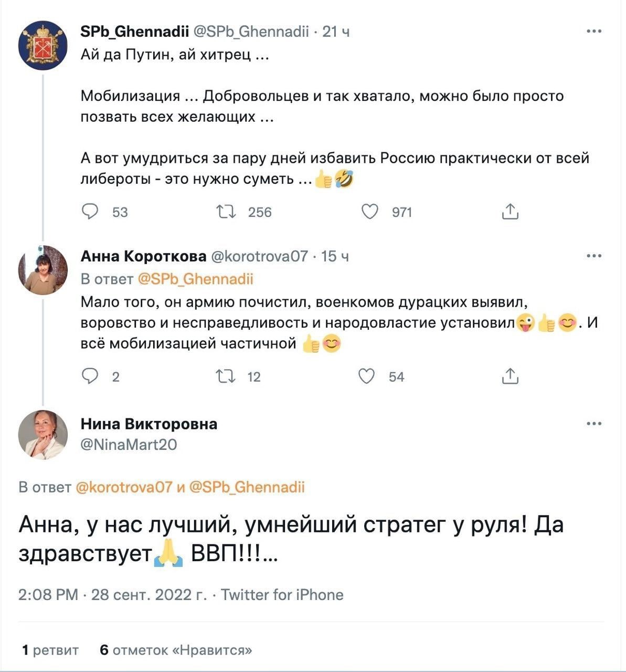Retweet the SPb_Ghennadii tweet with 256 retweets

coord(226,212)
